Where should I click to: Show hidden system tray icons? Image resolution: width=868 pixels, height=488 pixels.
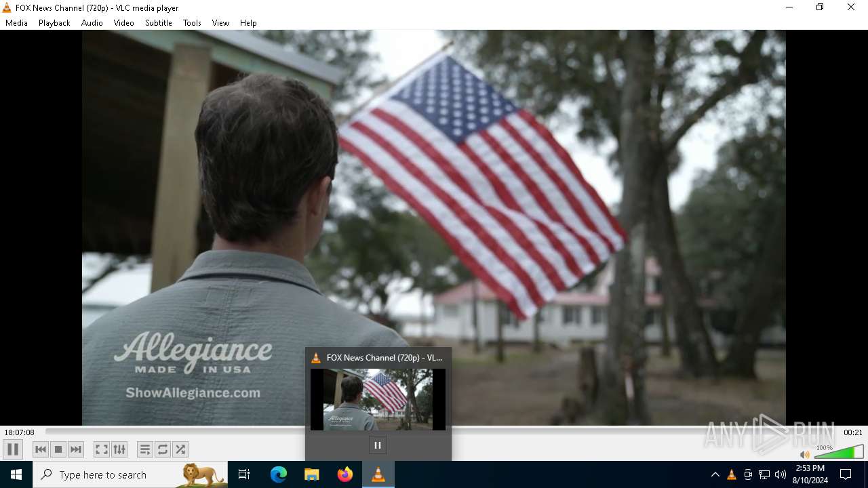(715, 474)
